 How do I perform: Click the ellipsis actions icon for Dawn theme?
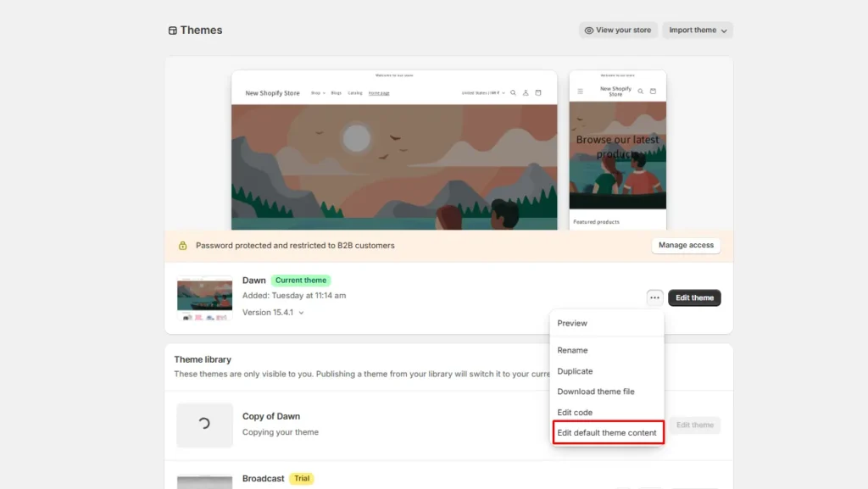click(x=654, y=297)
